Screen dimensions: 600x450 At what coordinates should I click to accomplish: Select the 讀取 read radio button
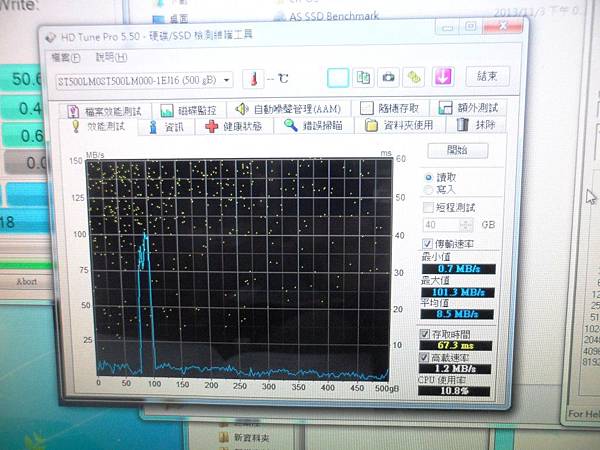coord(428,178)
